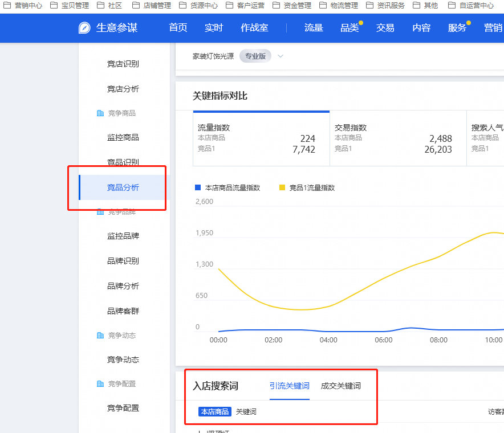The width and height of the screenshot is (504, 433).
Task: Open the 物流管理 bookmark folder
Action: pyautogui.click(x=338, y=6)
